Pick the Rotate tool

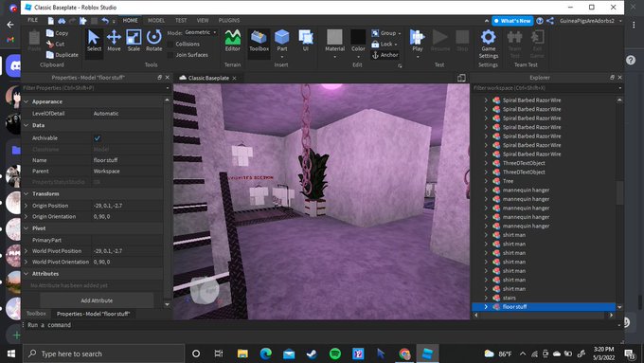[154, 41]
